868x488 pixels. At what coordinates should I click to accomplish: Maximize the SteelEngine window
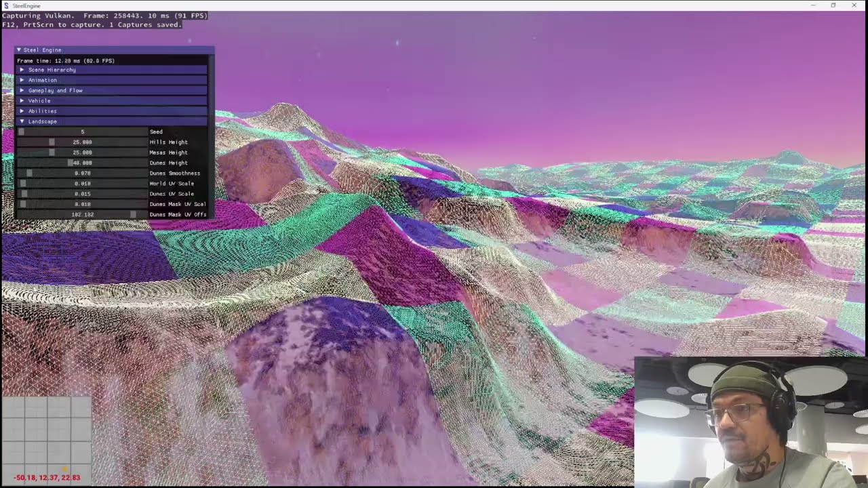(833, 5)
